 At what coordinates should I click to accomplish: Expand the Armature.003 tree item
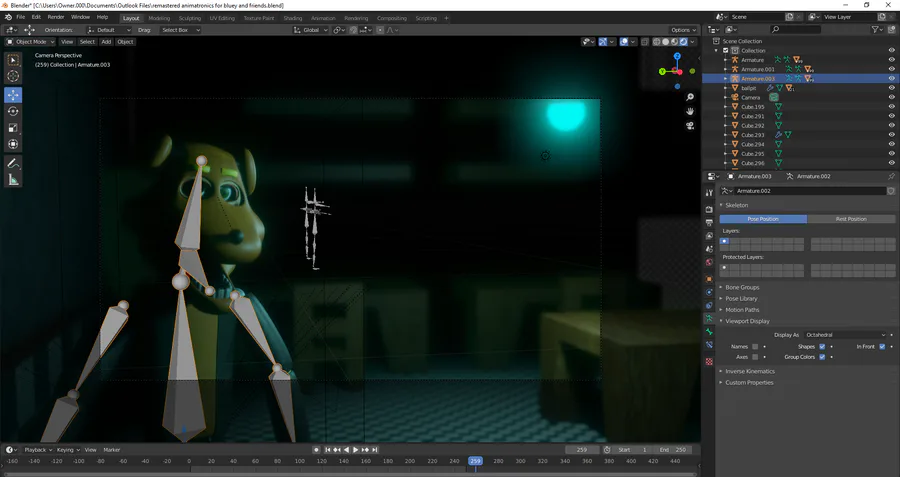click(x=726, y=79)
